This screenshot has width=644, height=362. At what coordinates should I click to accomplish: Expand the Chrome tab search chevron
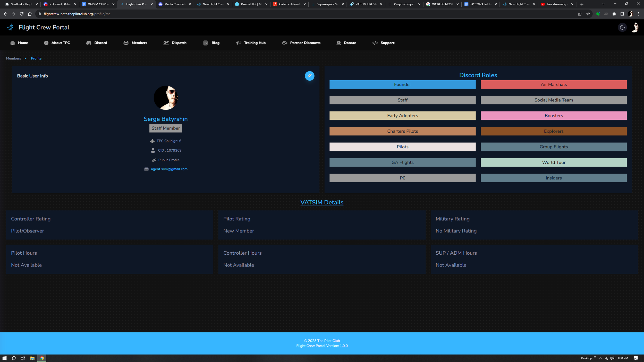pos(603,4)
